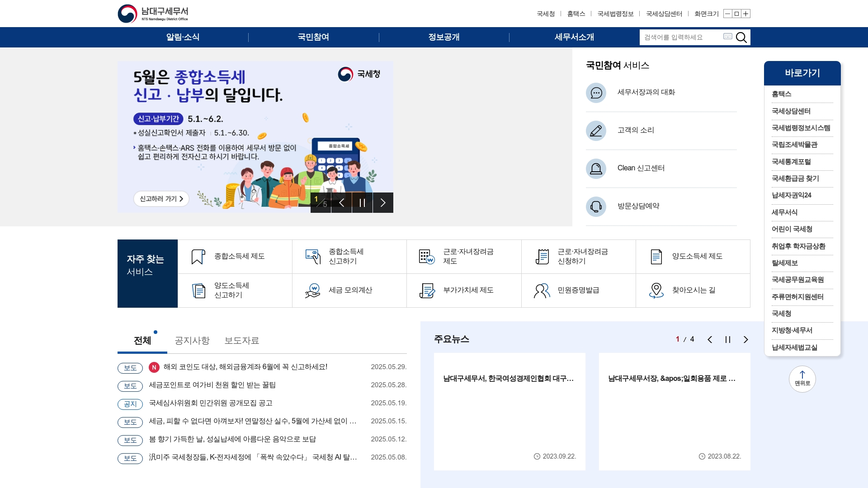Screen dimensions: 868x488
Task: Click the search magnifier icon
Action: click(741, 37)
